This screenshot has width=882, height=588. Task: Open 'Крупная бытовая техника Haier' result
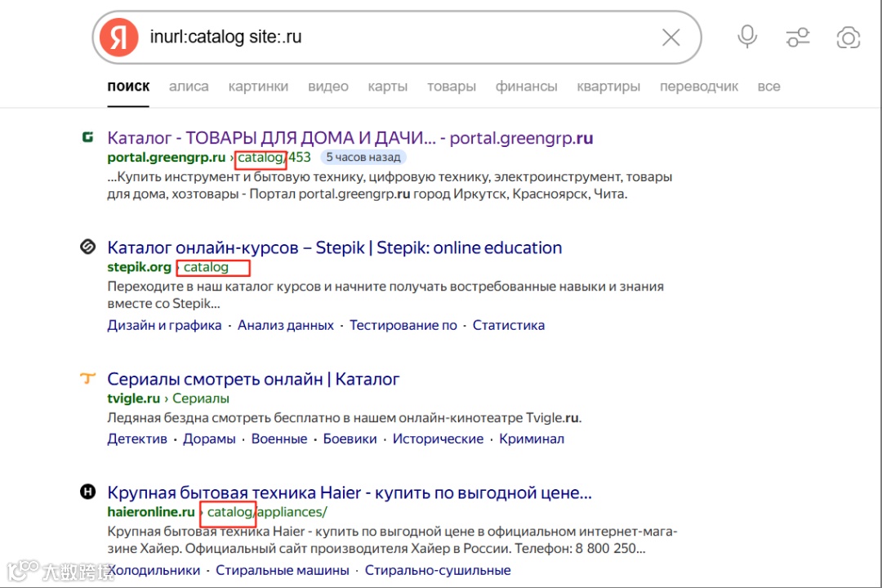350,493
